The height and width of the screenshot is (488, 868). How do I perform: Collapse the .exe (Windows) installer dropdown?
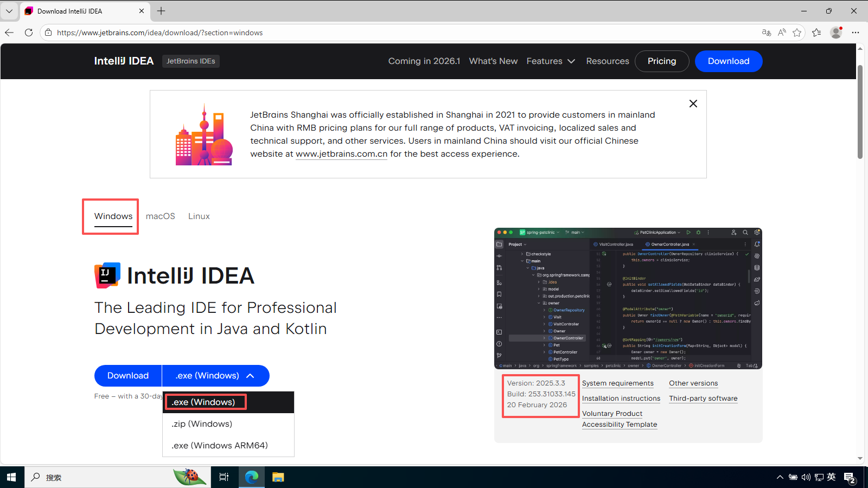click(x=216, y=376)
